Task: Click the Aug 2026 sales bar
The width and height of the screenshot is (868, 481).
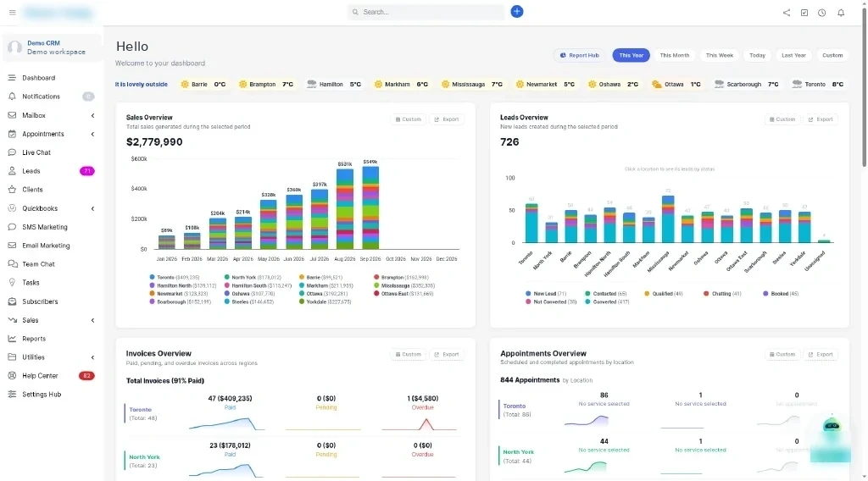Action: click(345, 209)
